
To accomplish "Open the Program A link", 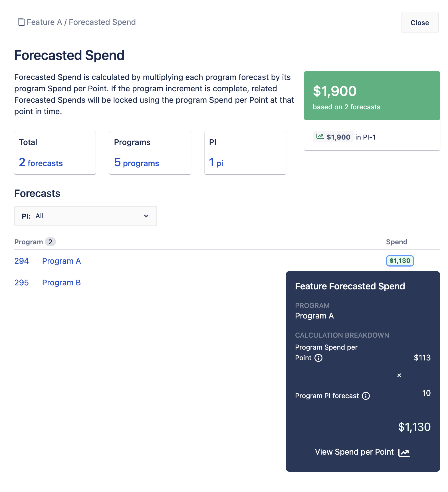I will click(x=61, y=261).
